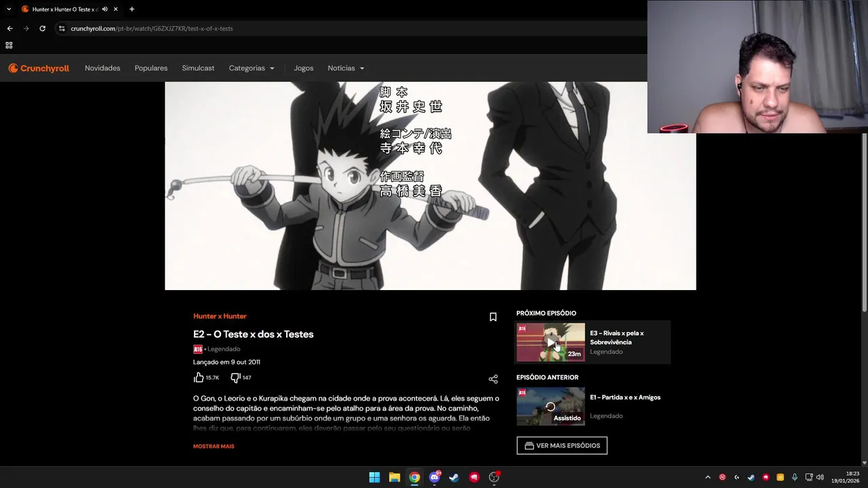The height and width of the screenshot is (488, 868).
Task: Like the episode with thumbs-up icon
Action: pyautogui.click(x=199, y=378)
